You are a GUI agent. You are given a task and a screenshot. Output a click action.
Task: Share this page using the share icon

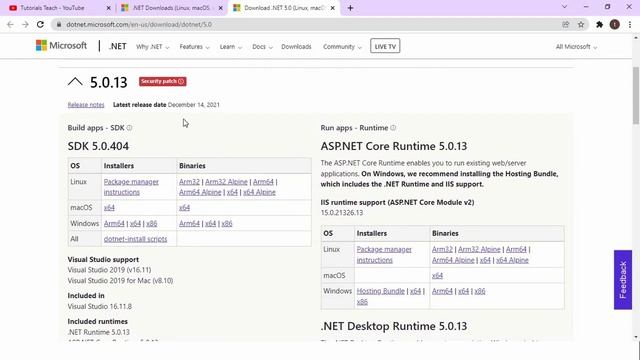566,24
